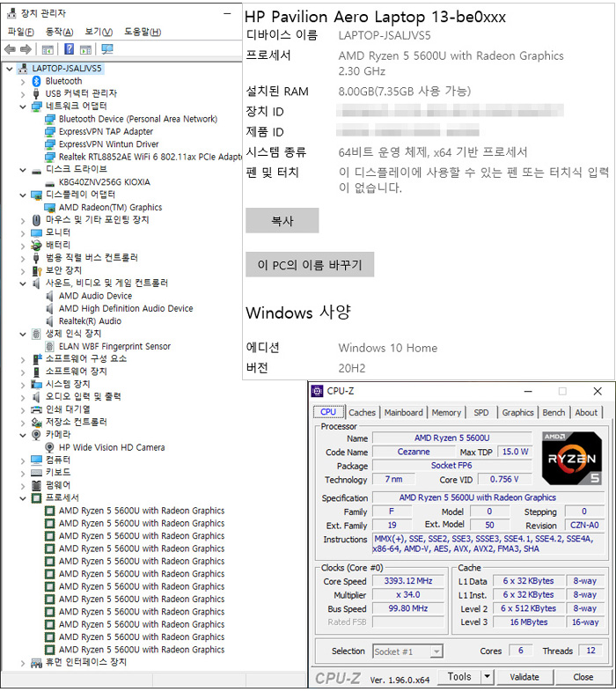Collapse the 디스플레이 어댑터 node
Image resolution: width=616 pixels, height=692 pixels.
tap(23, 195)
